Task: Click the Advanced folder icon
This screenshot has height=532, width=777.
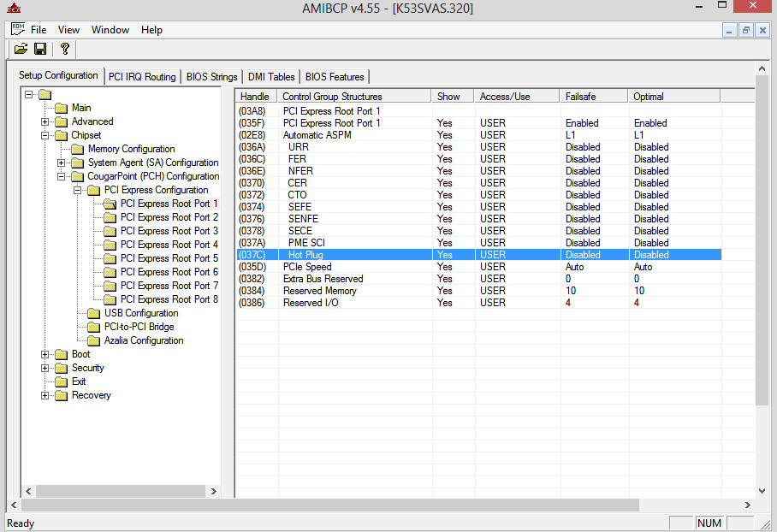Action: point(62,121)
